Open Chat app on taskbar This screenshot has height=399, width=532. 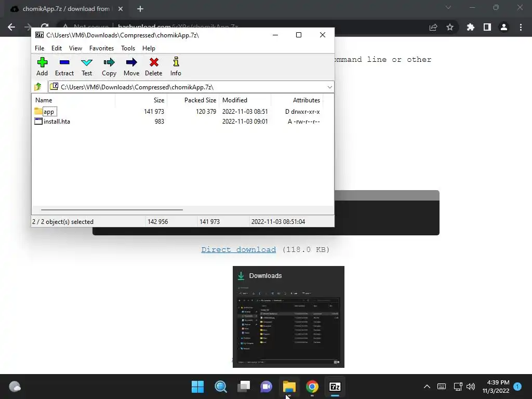(267, 387)
